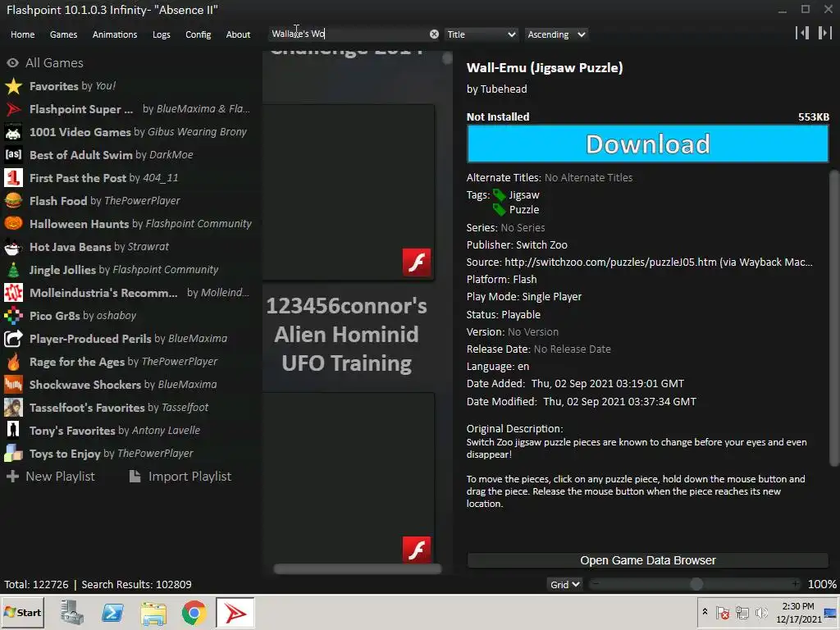Click the game list vertical scrollbar handle
Viewport: 840px width, 630px height.
point(447,59)
